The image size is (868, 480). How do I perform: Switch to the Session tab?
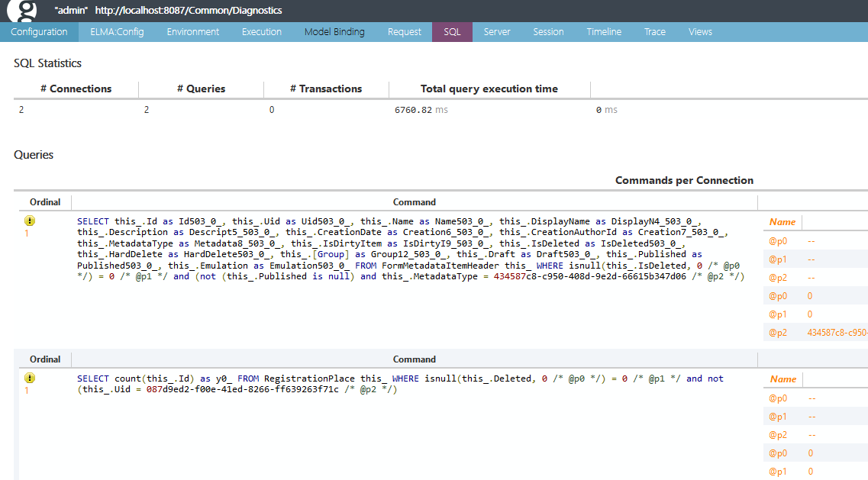point(548,32)
